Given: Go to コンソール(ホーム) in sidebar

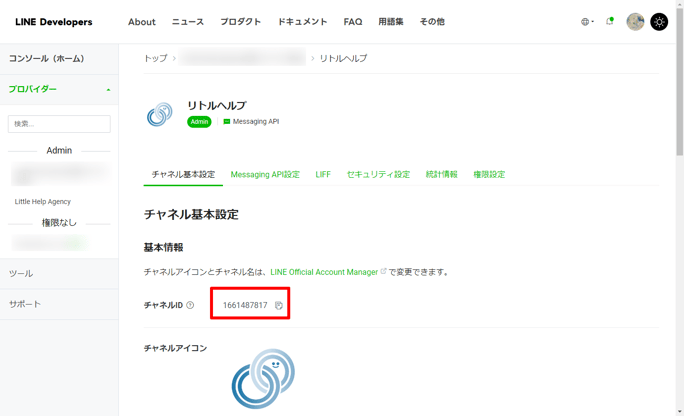Looking at the screenshot, I should pos(46,59).
